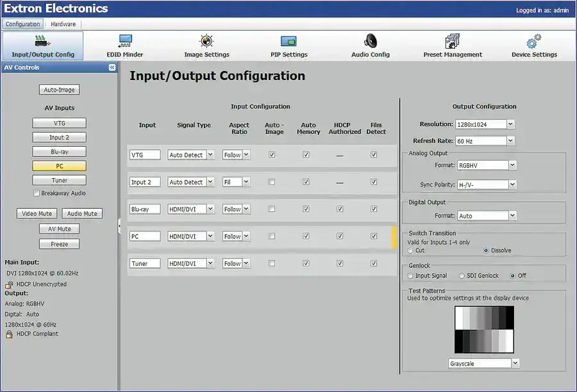Open the EDID Minder panel
Screen dimensions: 577x392
(124, 46)
